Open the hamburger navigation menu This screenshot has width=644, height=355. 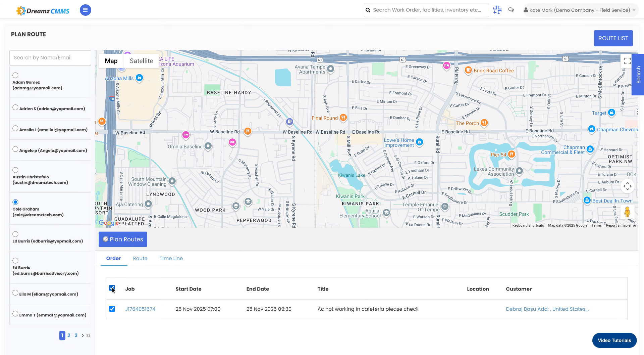85,10
